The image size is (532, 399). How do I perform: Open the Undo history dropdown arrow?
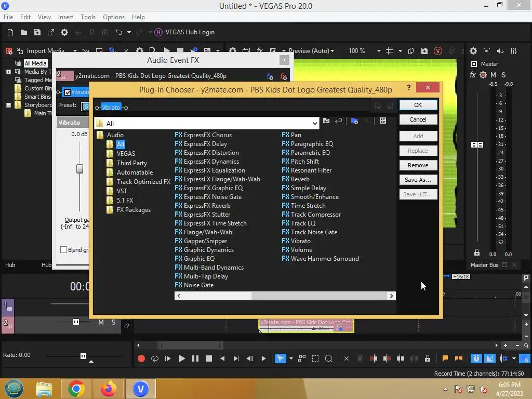click(x=129, y=32)
